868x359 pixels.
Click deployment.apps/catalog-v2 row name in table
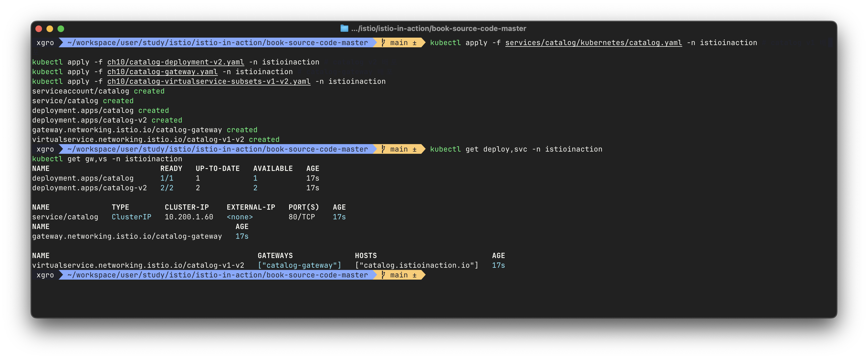pos(90,188)
